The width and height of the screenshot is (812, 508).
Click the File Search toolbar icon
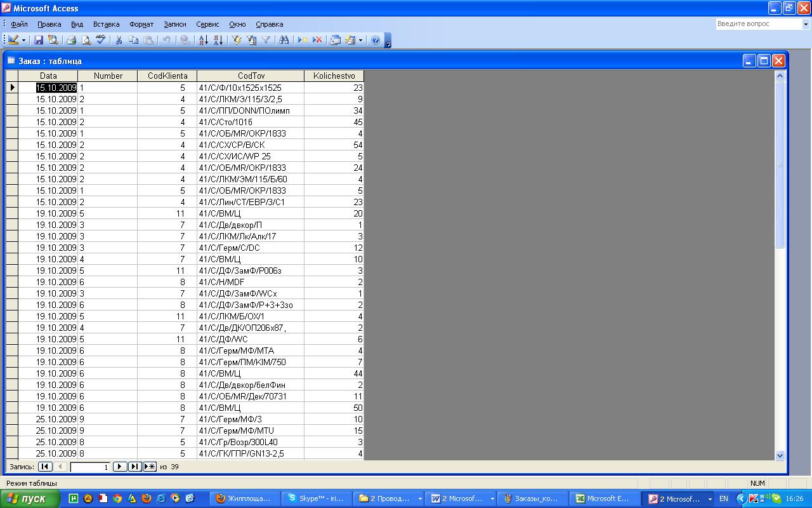tap(53, 40)
